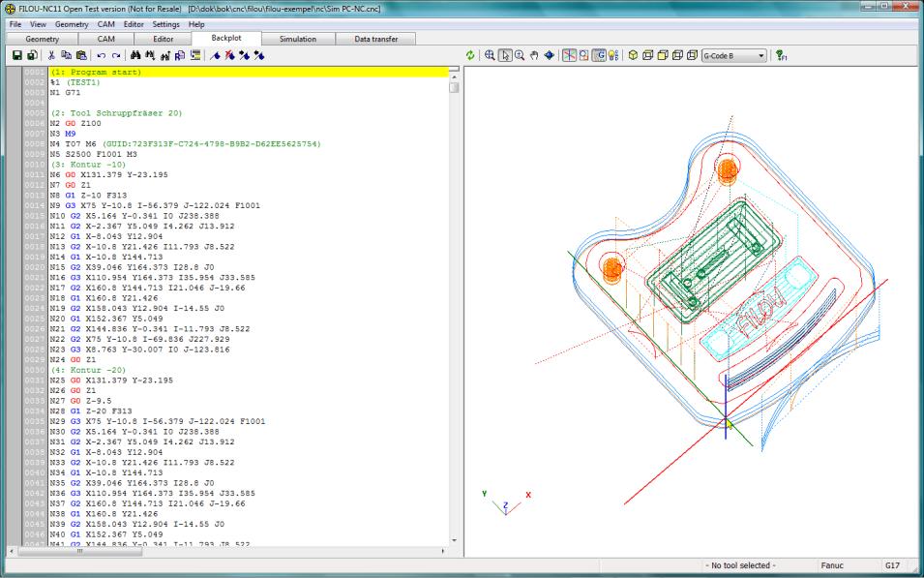
Task: Open Find with the binoculars icon
Action: click(135, 55)
